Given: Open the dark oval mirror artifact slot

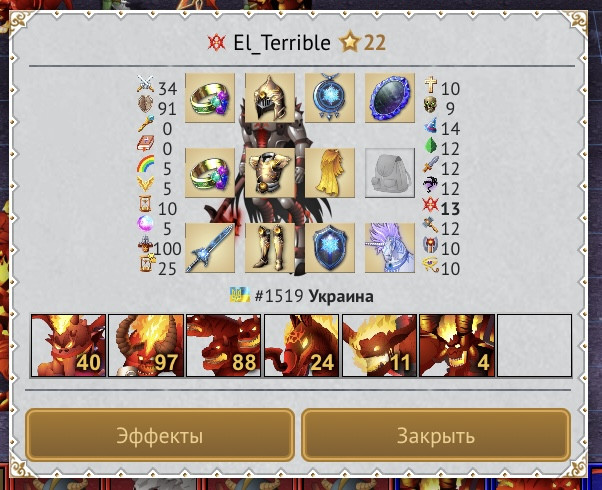Looking at the screenshot, I should (390, 98).
